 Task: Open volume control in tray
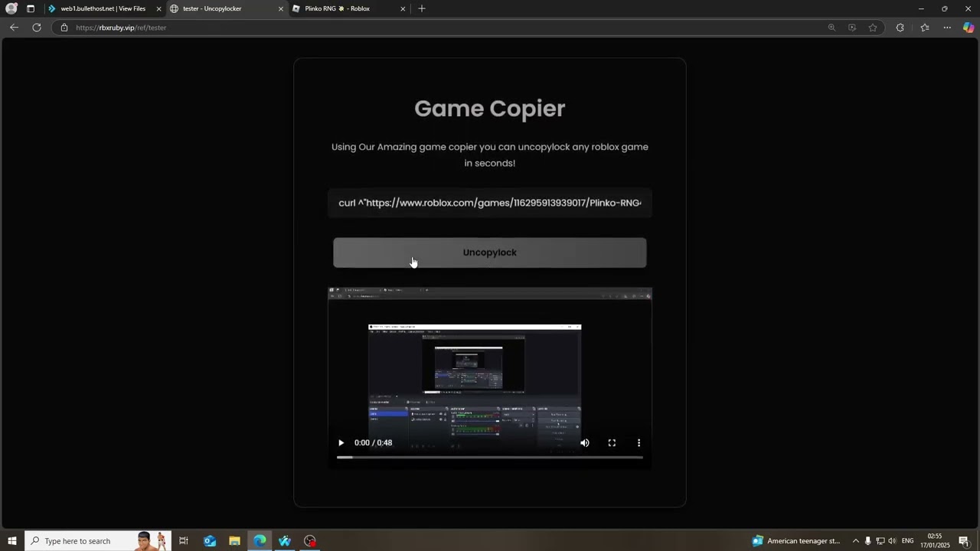pos(892,541)
